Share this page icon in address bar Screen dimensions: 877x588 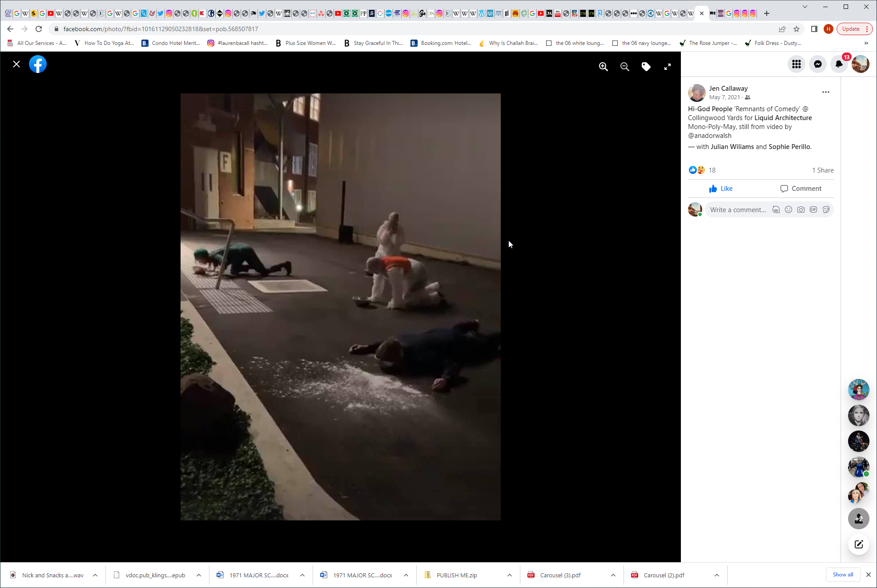(x=782, y=29)
